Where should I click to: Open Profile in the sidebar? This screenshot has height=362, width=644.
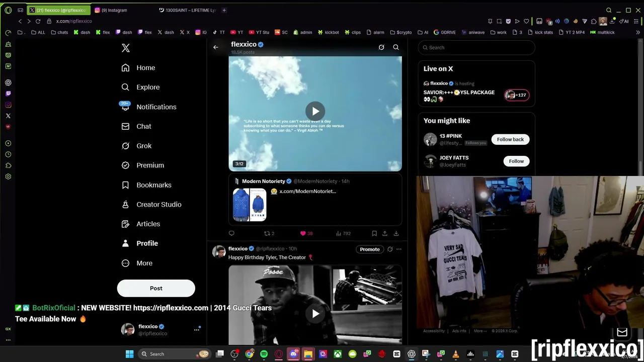pos(140,243)
